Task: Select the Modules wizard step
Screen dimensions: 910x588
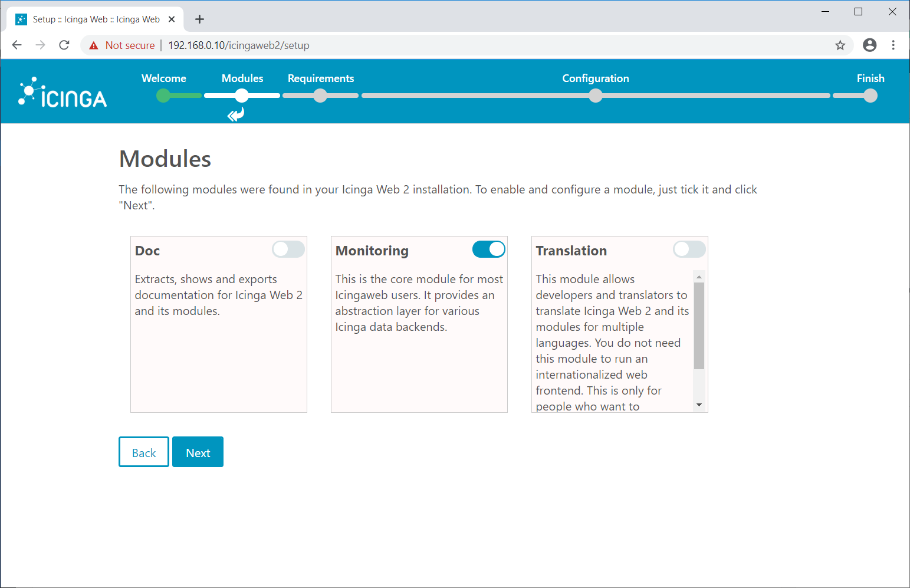Action: 242,78
